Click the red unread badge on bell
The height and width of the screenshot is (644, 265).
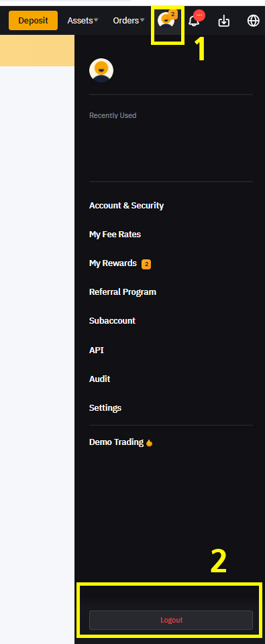199,15
